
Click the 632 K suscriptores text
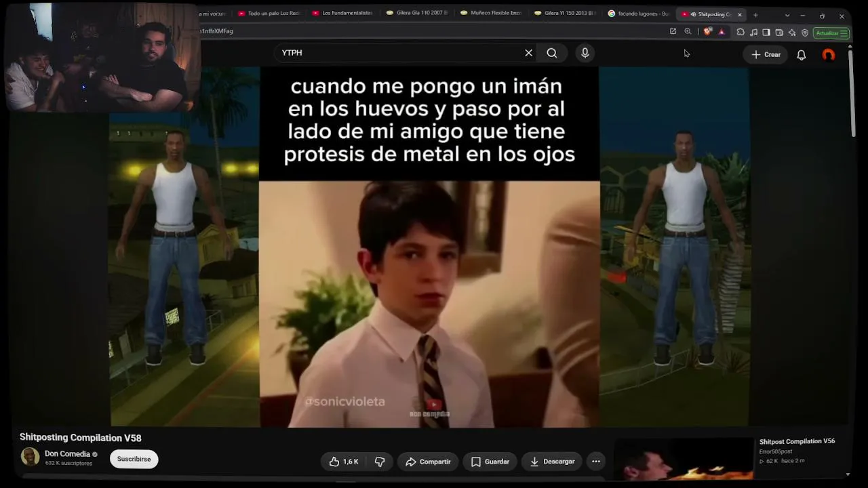[x=68, y=464]
